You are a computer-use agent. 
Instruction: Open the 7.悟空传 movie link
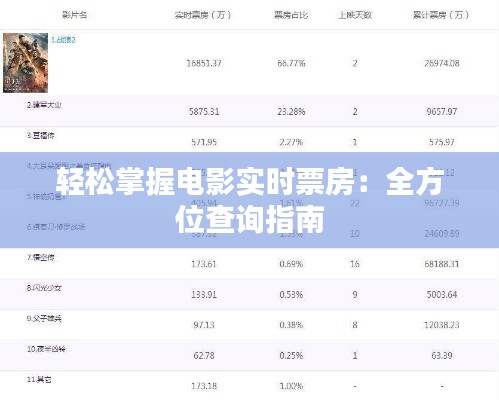pos(40,257)
